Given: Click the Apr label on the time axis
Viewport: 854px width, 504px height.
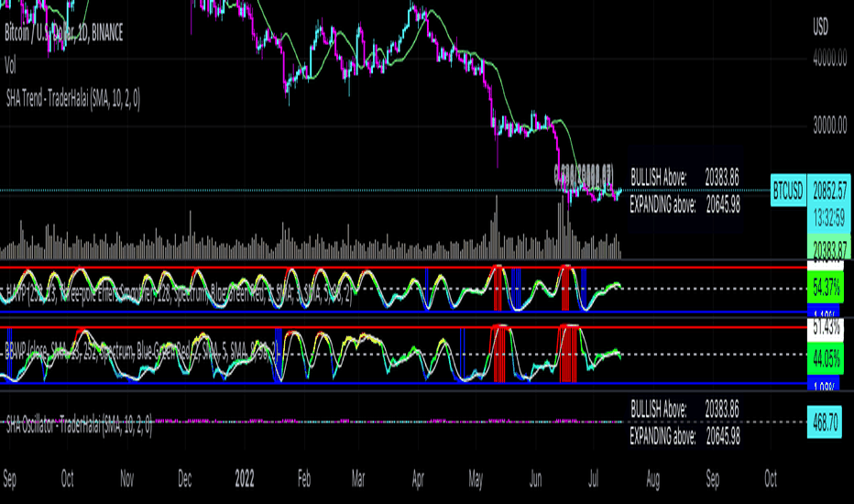Looking at the screenshot, I should point(418,479).
